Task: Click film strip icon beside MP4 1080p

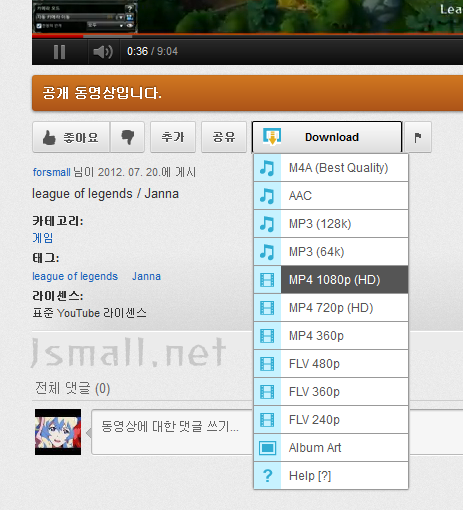Action: 267,280
